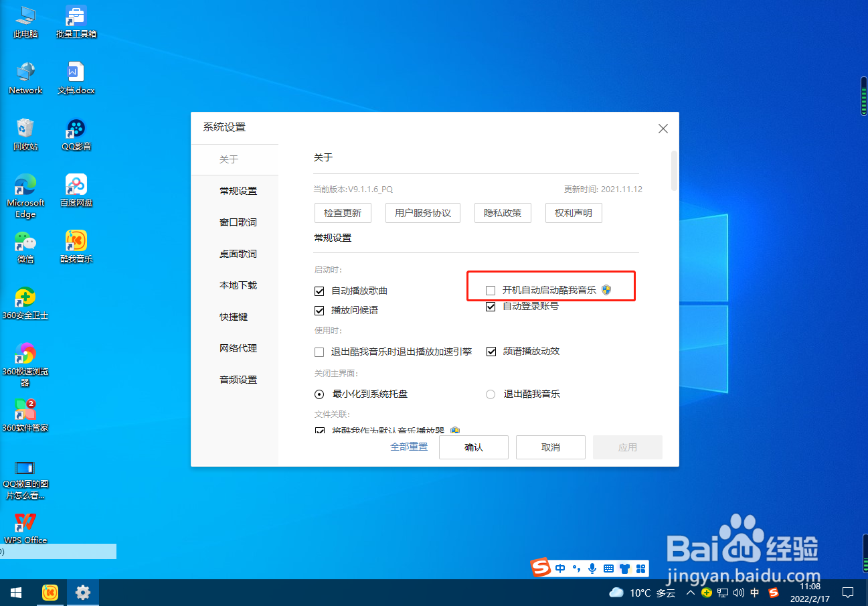868x606 pixels.
Task: Open 360极速浏览器 desktop shortcut
Action: [x=25, y=364]
